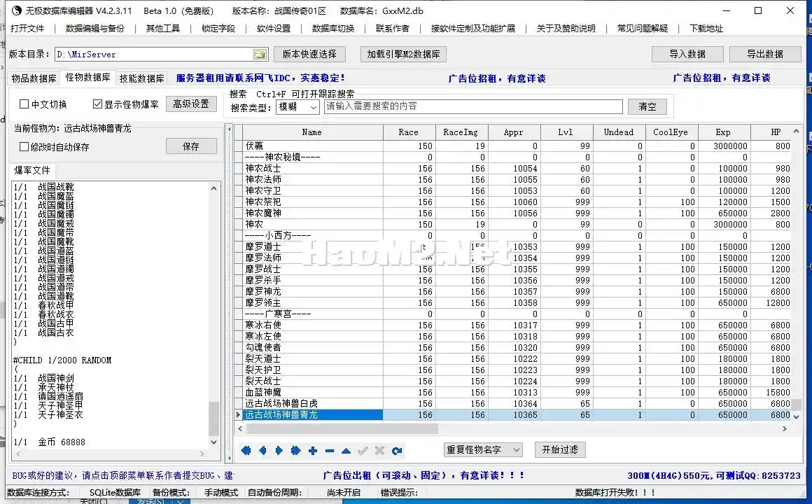Viewport: 812px width, 504px height.
Task: Click 加载引擎M2数据库 button
Action: point(403,54)
